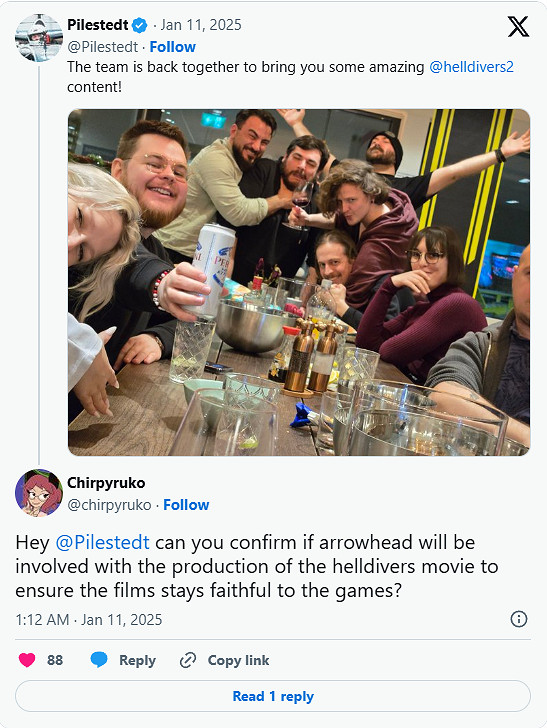
Task: Like the tweet with the heart icon
Action: click(27, 660)
